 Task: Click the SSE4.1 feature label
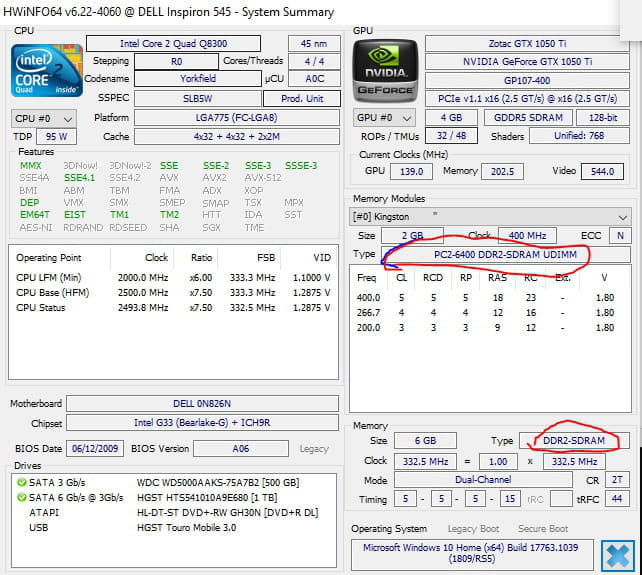pos(79,178)
